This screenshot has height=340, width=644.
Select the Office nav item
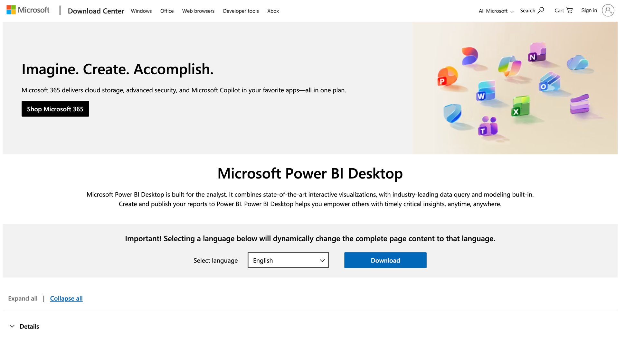pos(167,11)
